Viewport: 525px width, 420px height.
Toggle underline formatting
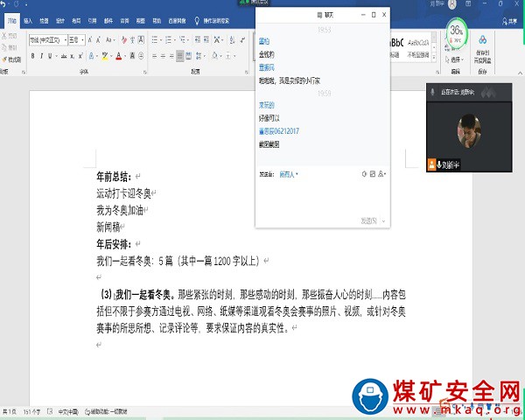(x=50, y=56)
